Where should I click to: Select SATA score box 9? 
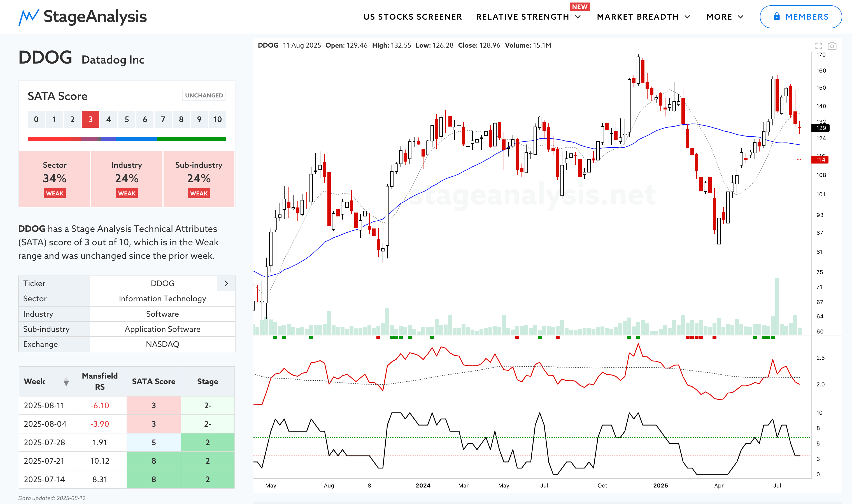[x=199, y=119]
